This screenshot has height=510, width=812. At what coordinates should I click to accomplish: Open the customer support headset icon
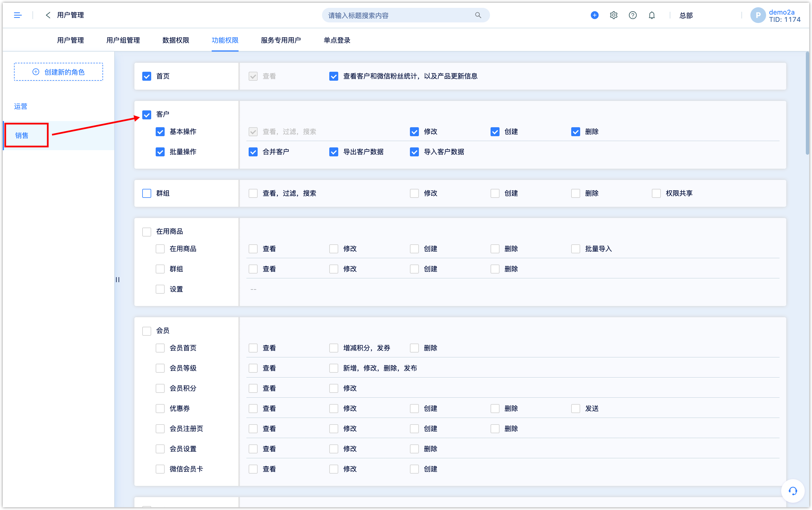[x=792, y=491]
